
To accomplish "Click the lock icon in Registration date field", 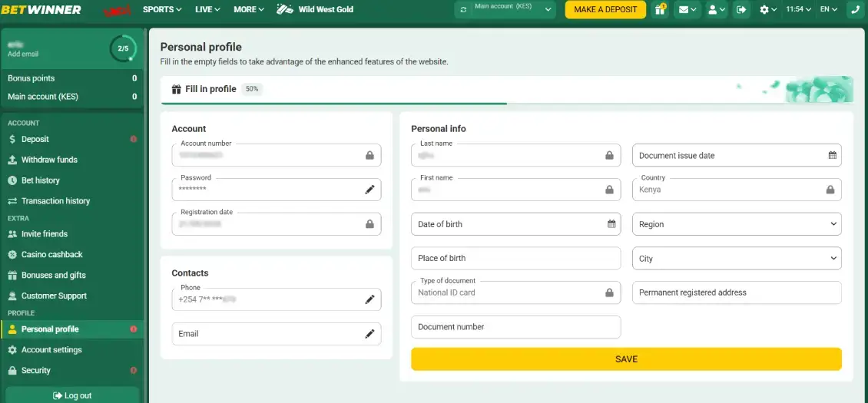I will (369, 224).
